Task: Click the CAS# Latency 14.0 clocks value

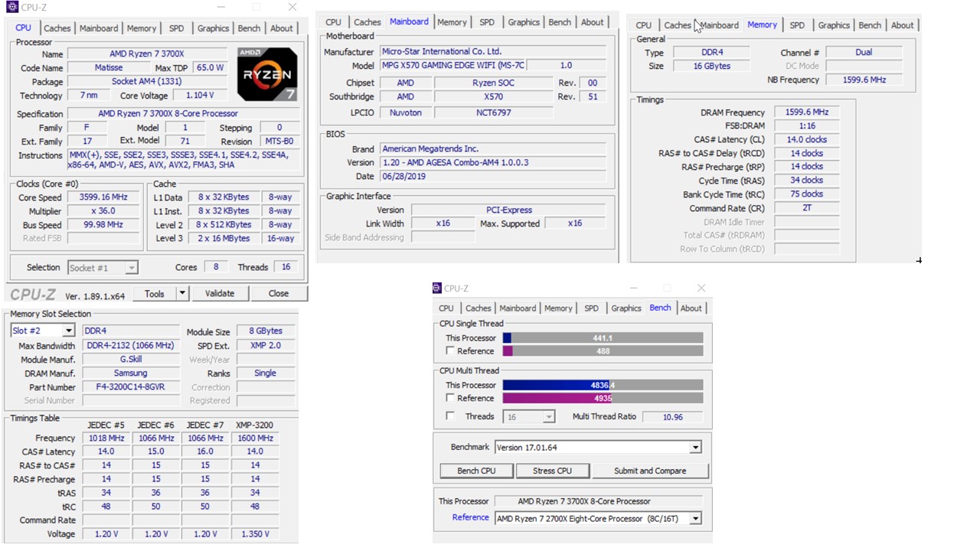Action: click(x=807, y=140)
